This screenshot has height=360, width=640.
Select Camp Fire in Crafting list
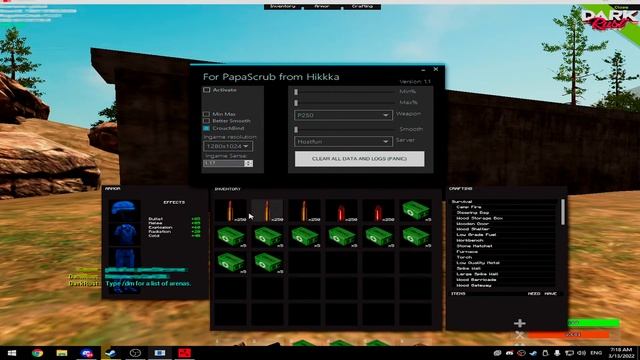pos(469,207)
